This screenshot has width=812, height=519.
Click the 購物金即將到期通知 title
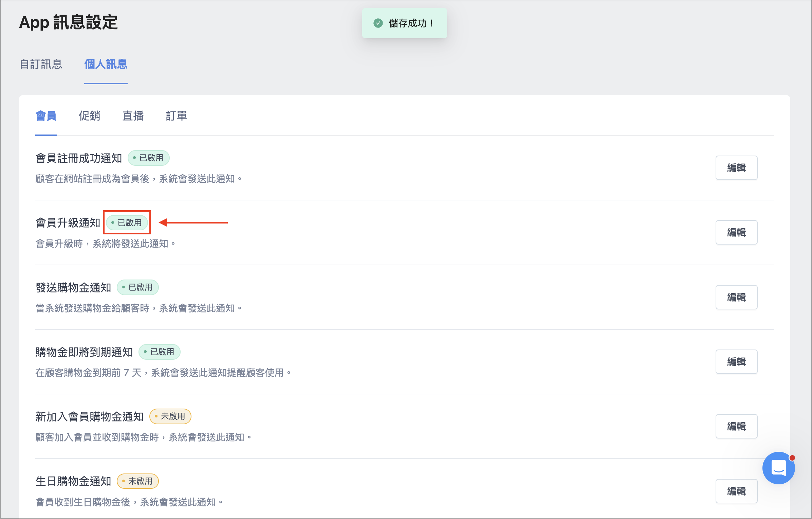click(x=84, y=352)
